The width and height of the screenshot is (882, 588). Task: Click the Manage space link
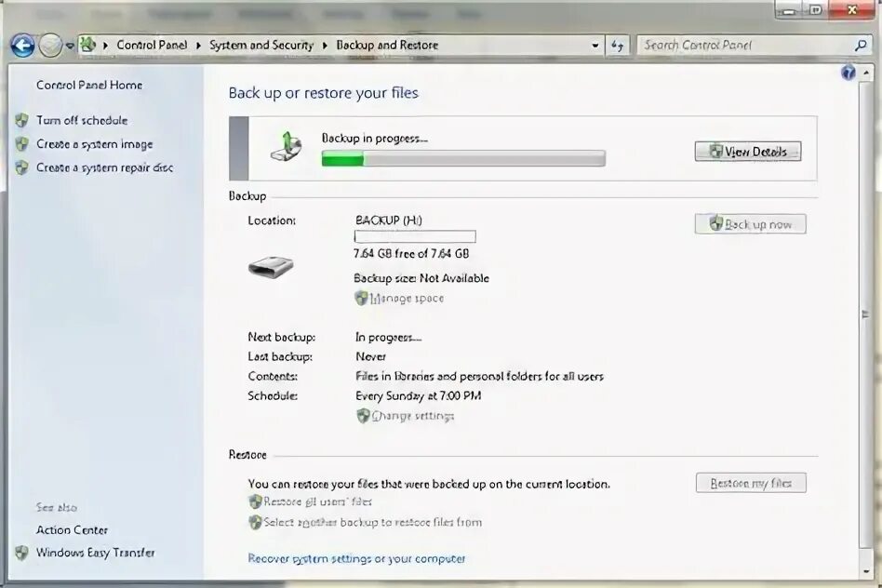(x=407, y=299)
